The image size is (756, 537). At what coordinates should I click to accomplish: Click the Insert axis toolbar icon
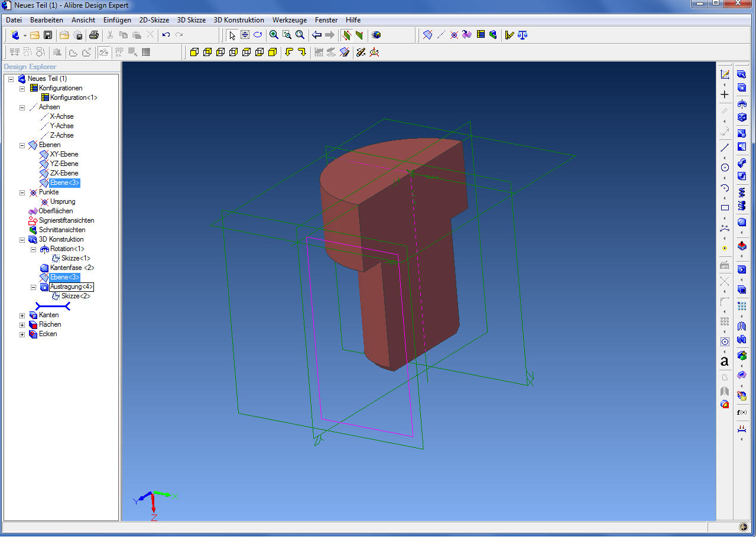[441, 35]
